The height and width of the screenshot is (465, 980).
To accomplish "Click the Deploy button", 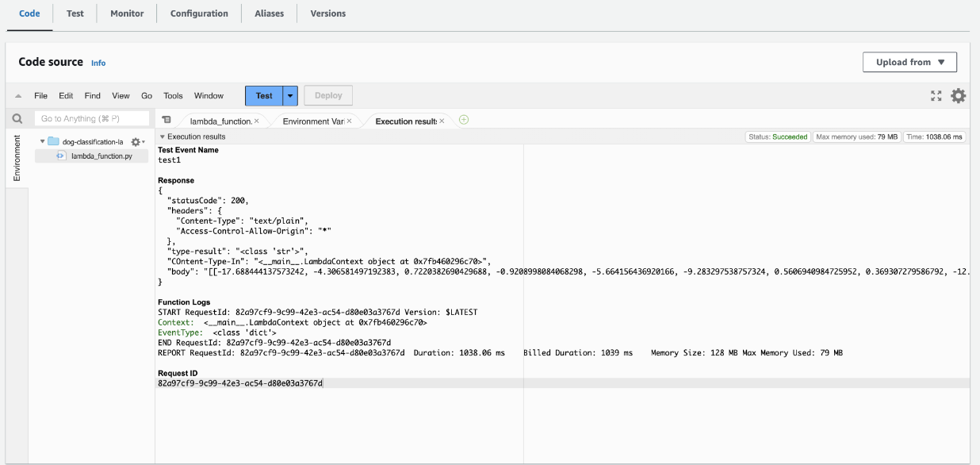I will click(x=328, y=96).
